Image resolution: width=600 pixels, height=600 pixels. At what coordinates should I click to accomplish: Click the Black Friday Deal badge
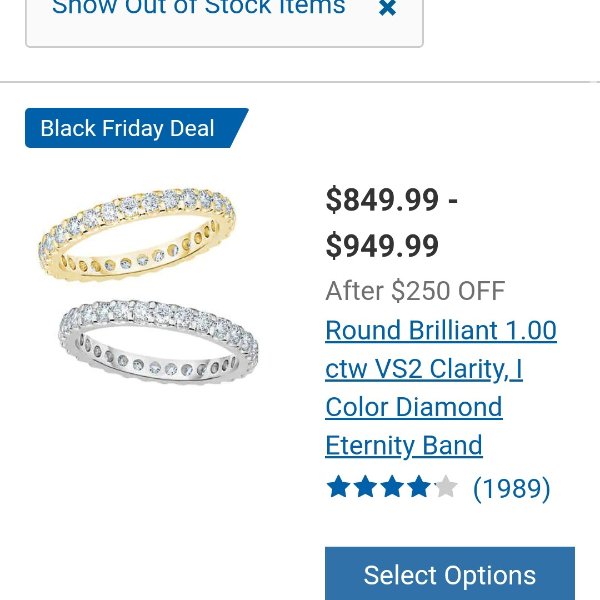click(x=137, y=128)
